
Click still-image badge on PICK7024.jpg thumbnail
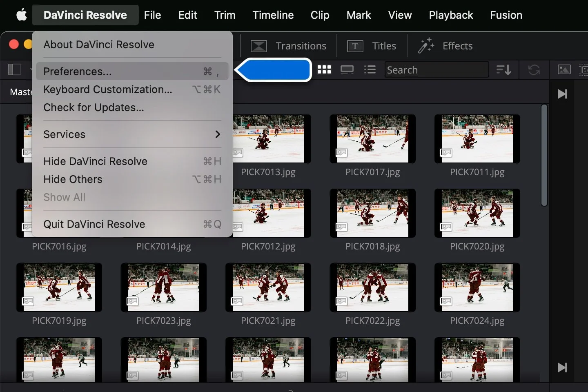click(446, 301)
